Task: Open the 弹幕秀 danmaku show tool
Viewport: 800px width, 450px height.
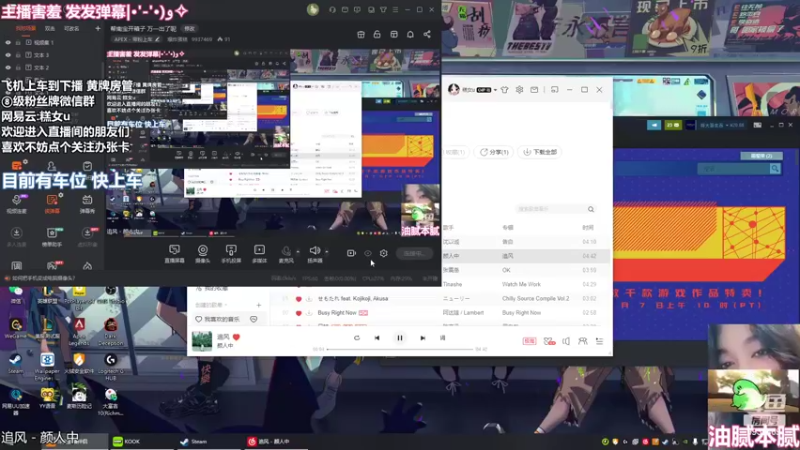Action: (87, 204)
